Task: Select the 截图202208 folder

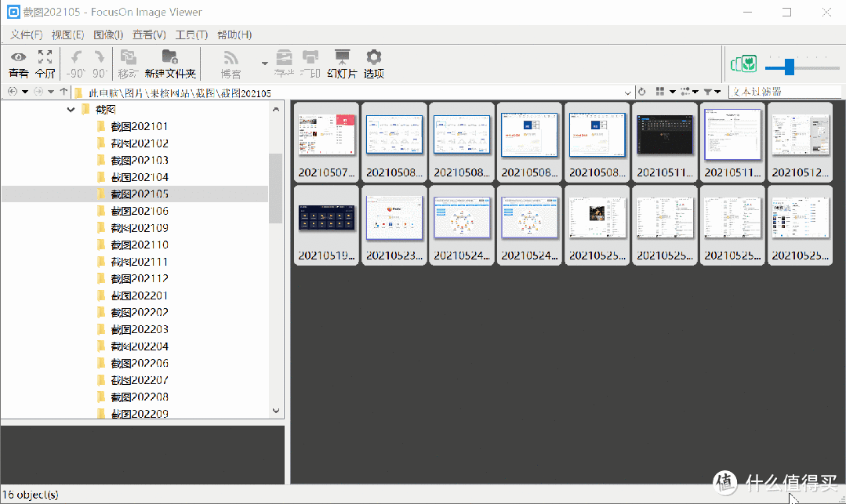Action: coord(140,397)
